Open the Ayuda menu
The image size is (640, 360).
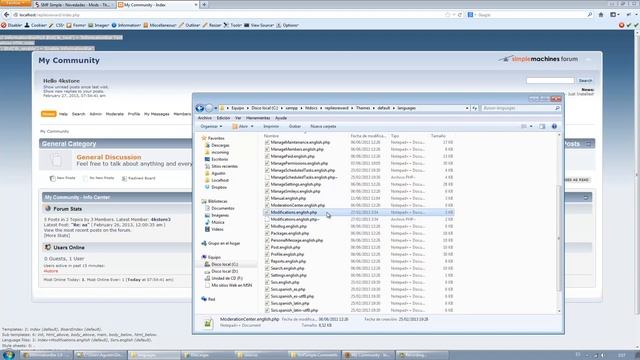(281, 118)
